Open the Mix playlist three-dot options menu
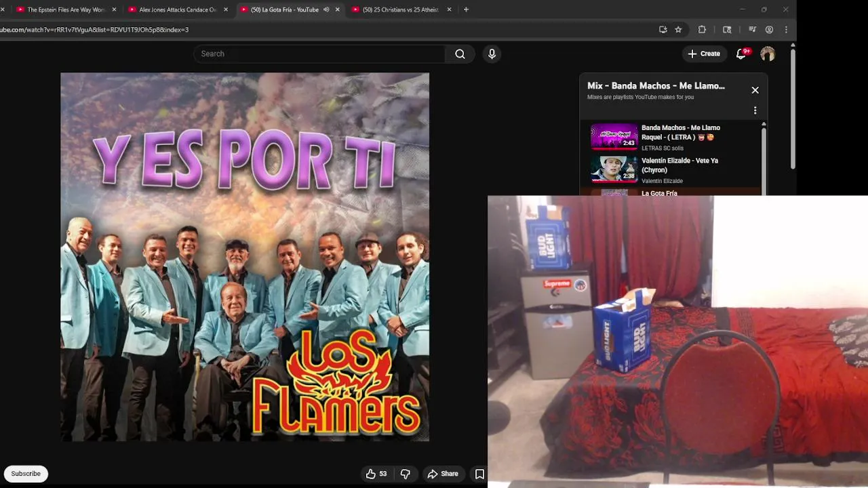The image size is (868, 488). point(755,110)
